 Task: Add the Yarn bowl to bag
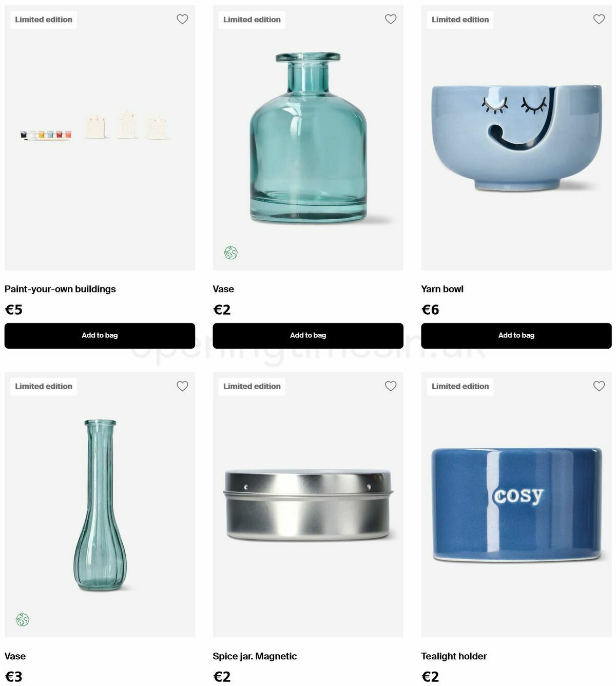click(x=516, y=335)
